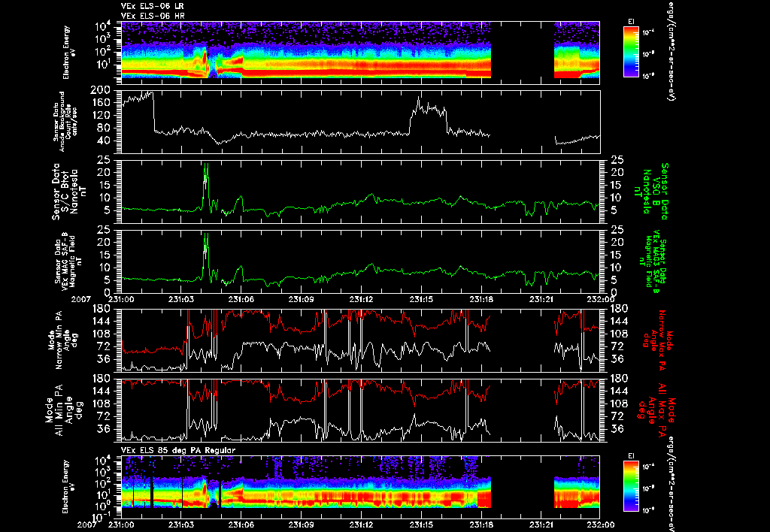Select the All Min/Max pitch angle plot panel
This screenshot has height=532, width=770.
360,410
